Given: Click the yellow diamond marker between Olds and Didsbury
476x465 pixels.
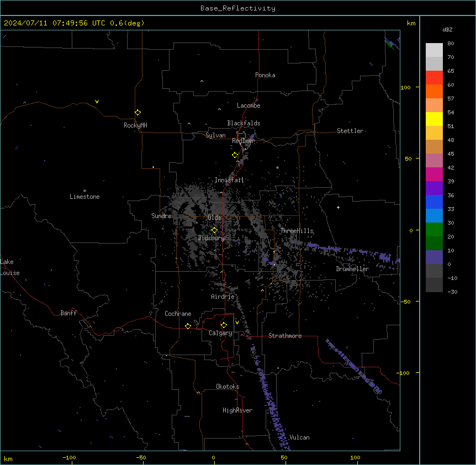Looking at the screenshot, I should click(214, 230).
